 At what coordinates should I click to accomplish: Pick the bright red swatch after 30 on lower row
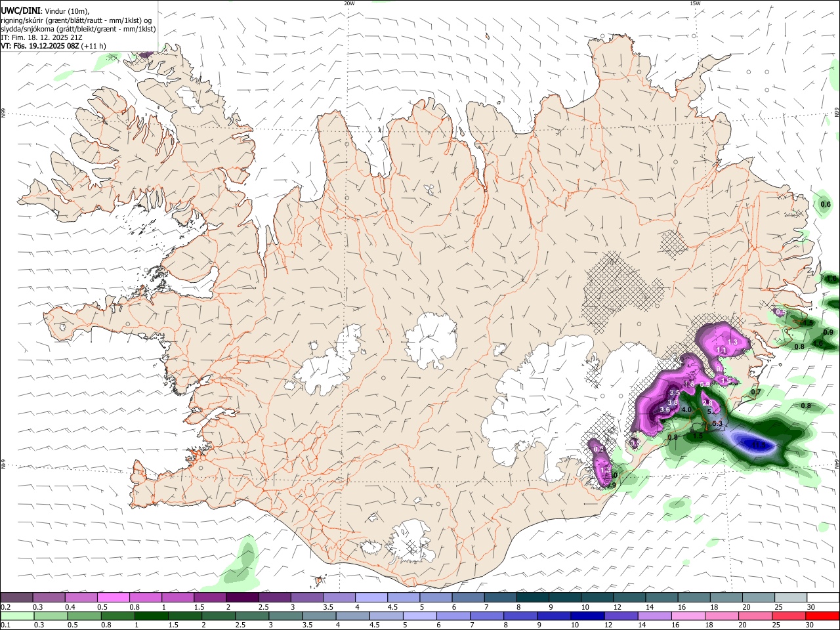coord(822,616)
